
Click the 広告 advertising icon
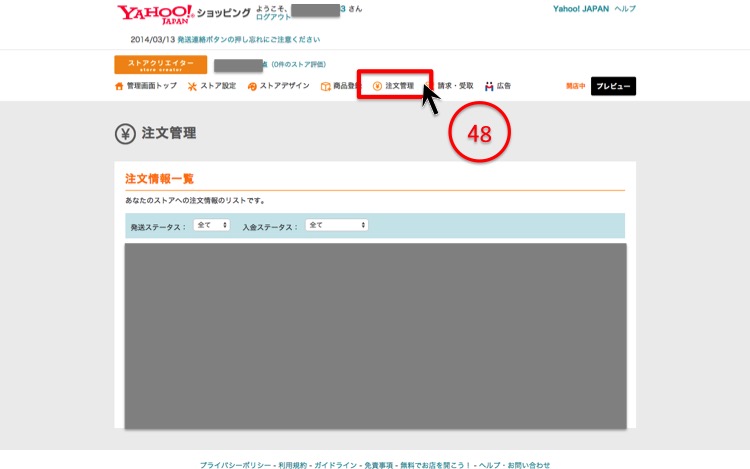click(x=489, y=86)
